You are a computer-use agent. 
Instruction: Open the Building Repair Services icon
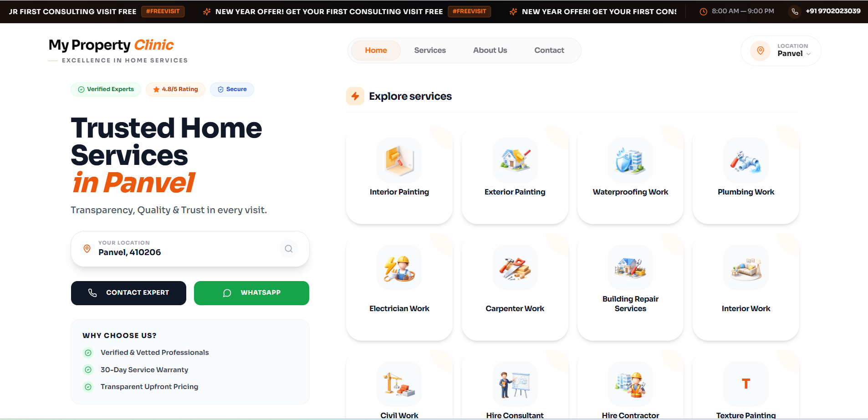point(630,267)
